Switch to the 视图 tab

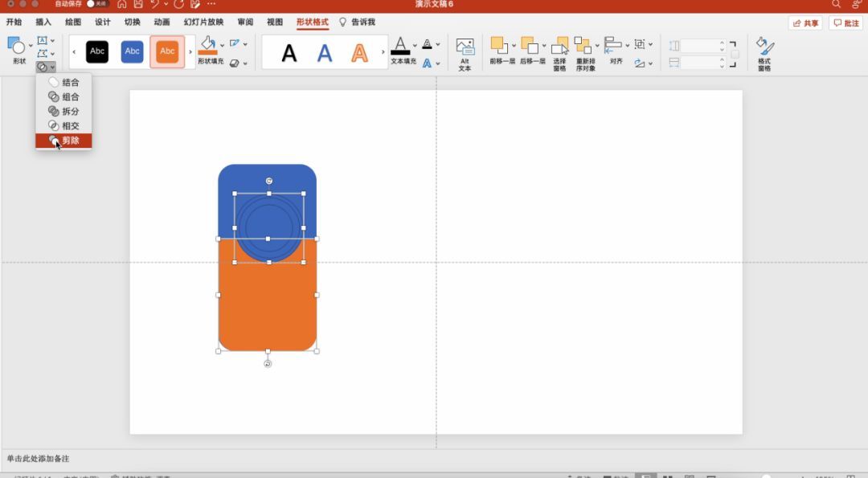275,22
